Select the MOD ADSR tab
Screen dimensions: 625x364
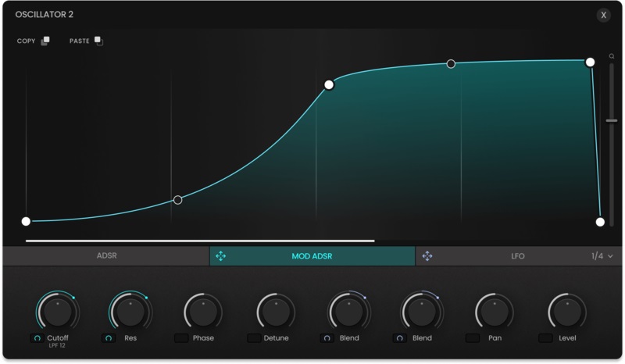tap(312, 256)
